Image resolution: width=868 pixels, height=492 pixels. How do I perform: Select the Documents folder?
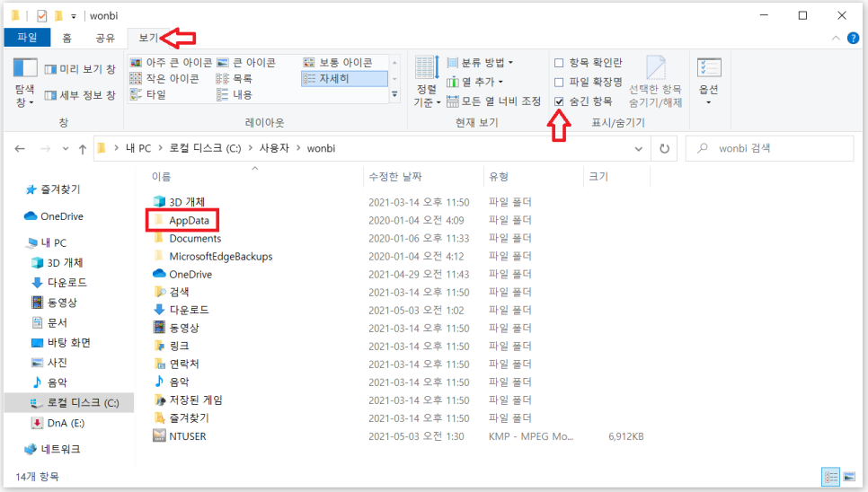click(x=188, y=238)
